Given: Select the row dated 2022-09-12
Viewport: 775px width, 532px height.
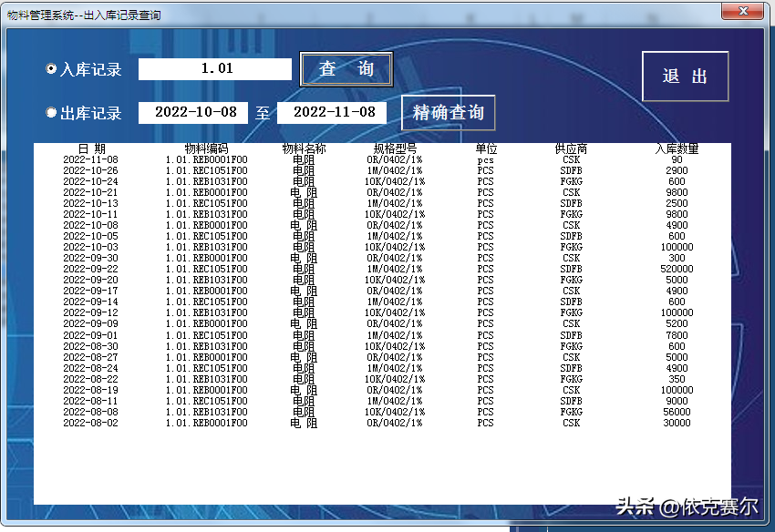Looking at the screenshot, I should (x=383, y=312).
